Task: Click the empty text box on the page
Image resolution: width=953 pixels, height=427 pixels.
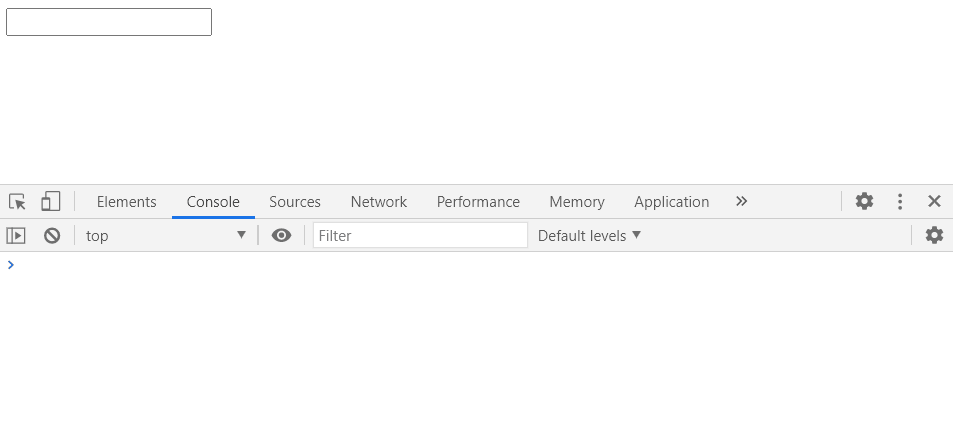Action: [109, 22]
